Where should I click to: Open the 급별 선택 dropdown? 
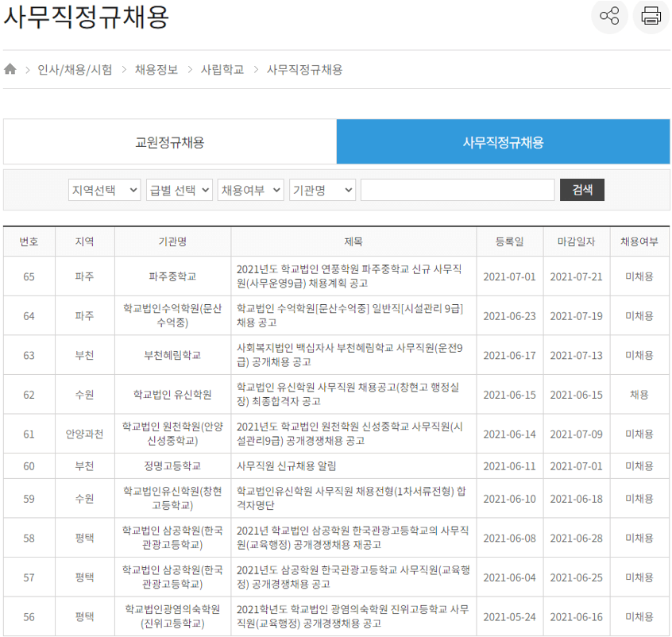[x=179, y=189]
